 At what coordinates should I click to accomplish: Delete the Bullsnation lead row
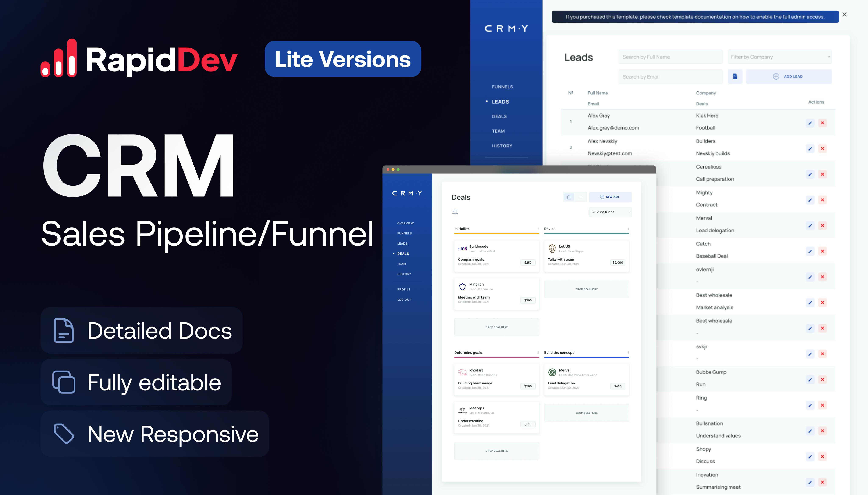822,431
